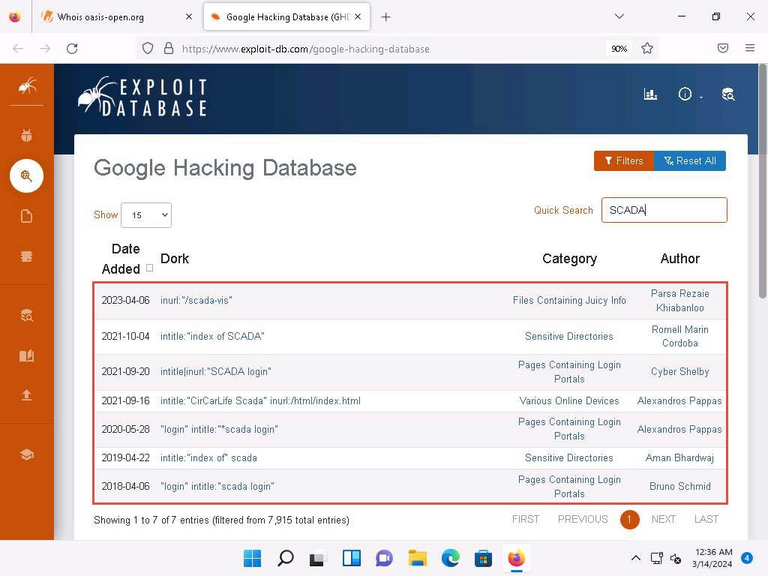Save page to Pocket
Image resolution: width=768 pixels, height=576 pixels.
[723, 48]
